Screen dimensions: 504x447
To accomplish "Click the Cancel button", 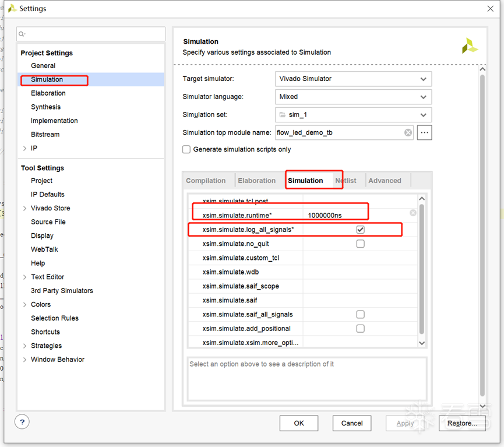I will click(x=352, y=423).
